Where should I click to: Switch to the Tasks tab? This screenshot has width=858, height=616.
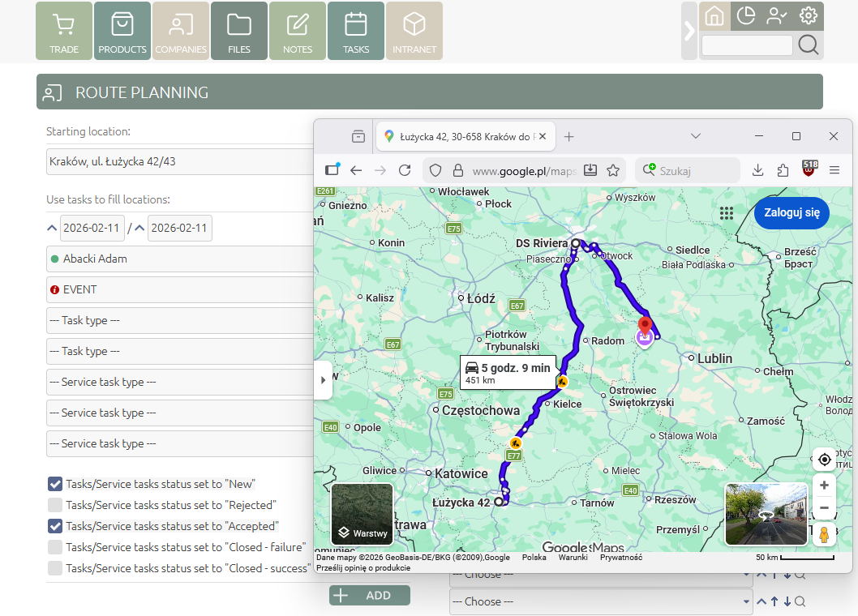coord(356,31)
